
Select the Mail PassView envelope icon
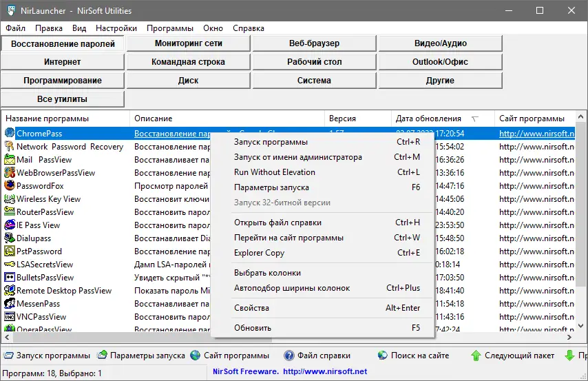10,159
